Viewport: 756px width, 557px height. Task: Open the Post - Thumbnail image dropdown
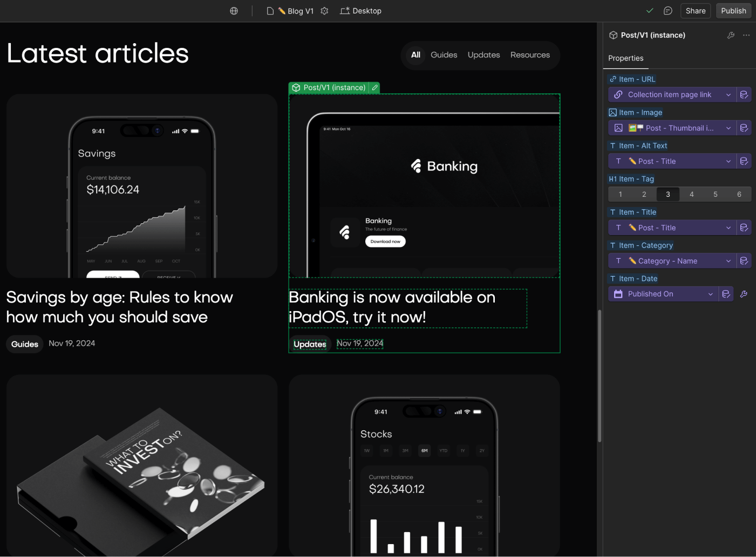coord(672,128)
